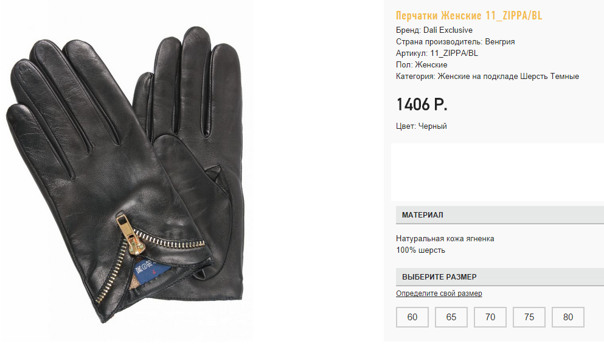Select size 60
The height and width of the screenshot is (364, 604).
coord(412,317)
